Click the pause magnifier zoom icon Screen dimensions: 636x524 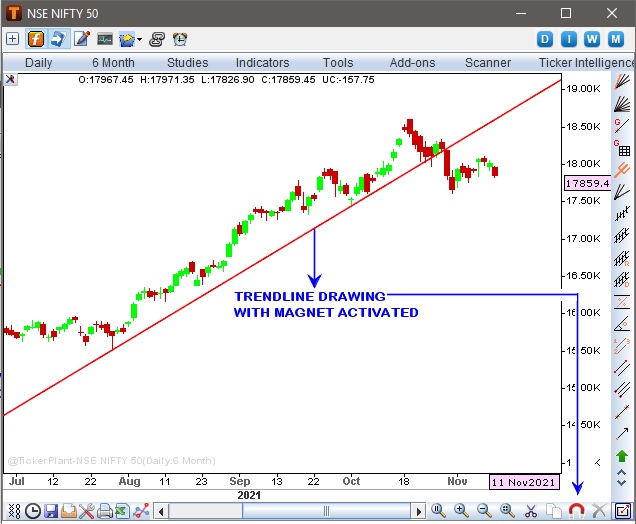438,511
